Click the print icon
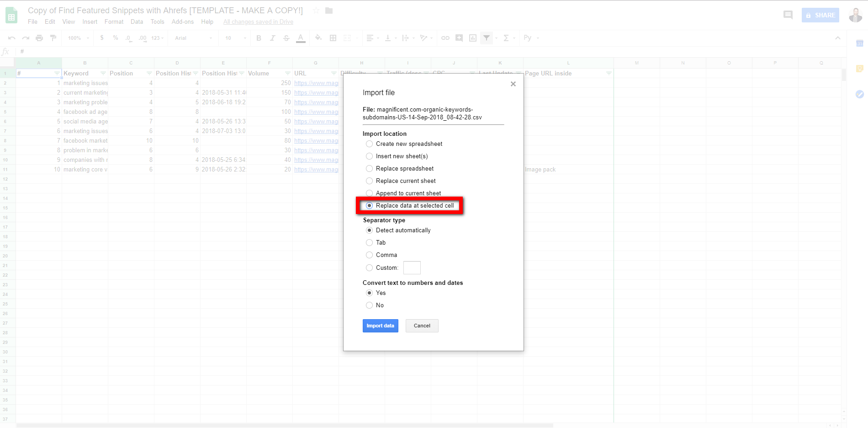This screenshot has width=868, height=428. [39, 38]
